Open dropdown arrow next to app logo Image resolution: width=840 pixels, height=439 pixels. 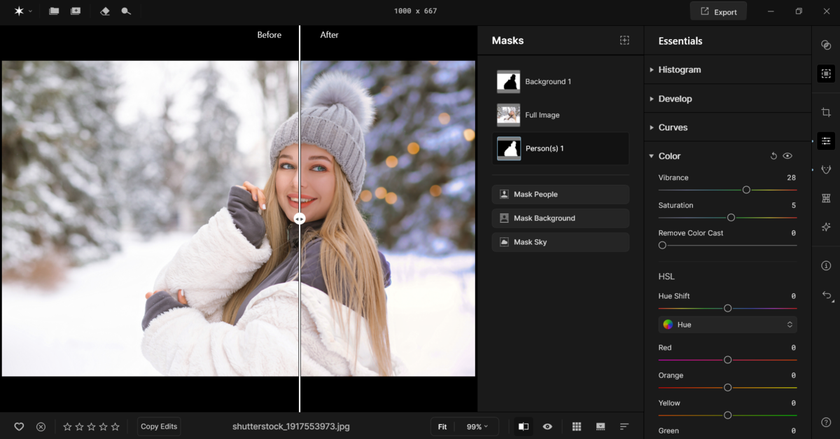(x=31, y=11)
